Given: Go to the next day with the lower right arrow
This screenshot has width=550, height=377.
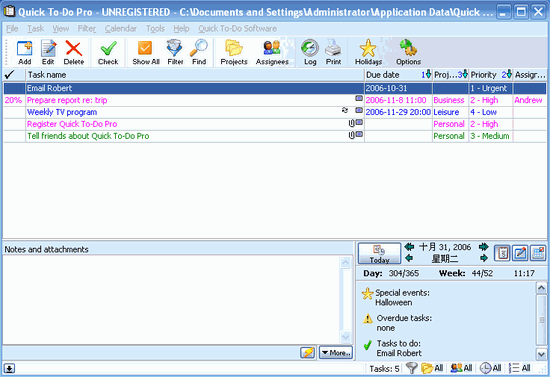Looking at the screenshot, I should click(484, 258).
